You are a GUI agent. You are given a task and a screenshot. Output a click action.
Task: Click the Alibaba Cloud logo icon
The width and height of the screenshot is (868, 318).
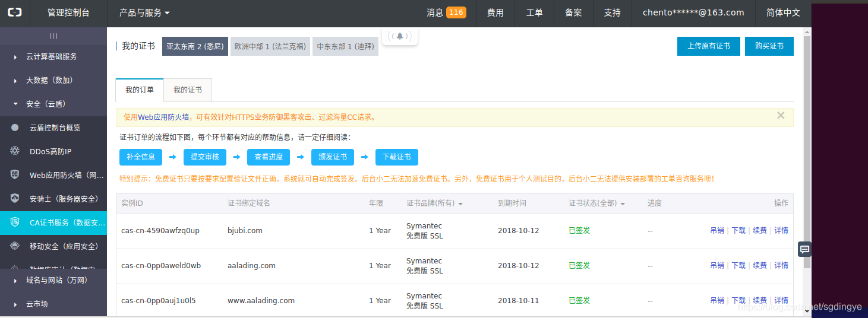click(14, 12)
